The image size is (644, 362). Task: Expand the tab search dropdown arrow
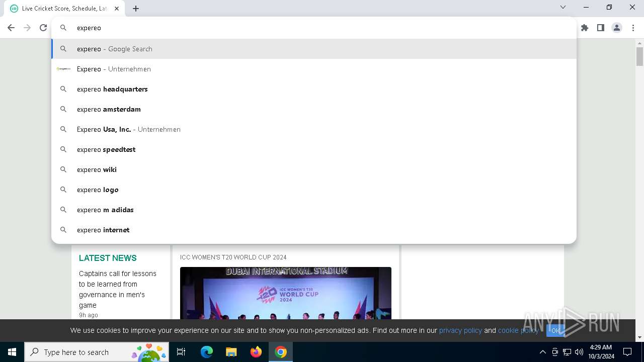coord(563,7)
